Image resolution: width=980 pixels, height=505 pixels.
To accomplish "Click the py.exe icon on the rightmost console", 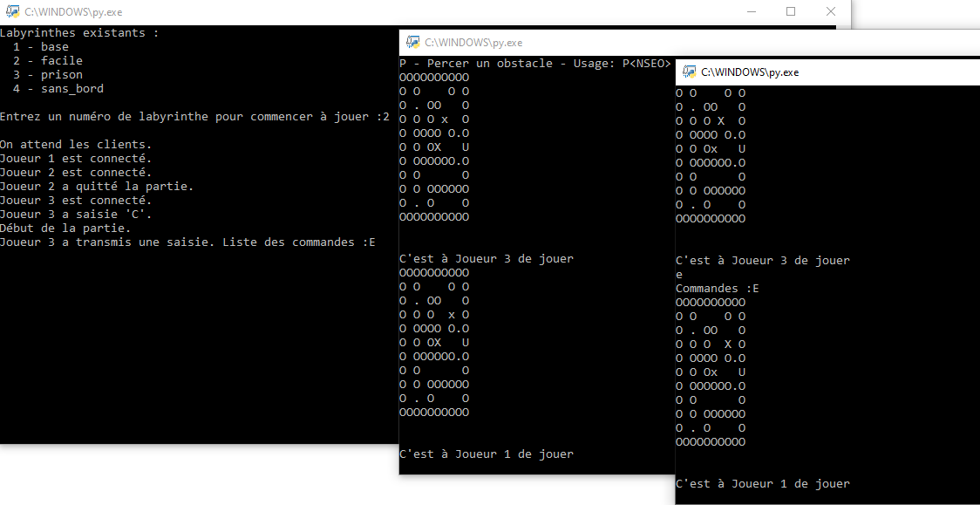I will 689,72.
